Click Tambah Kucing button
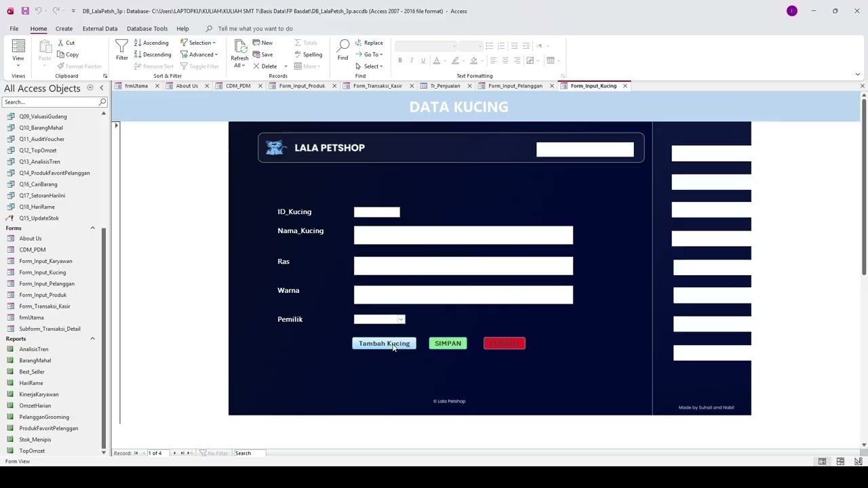This screenshot has width=868, height=488. (384, 344)
